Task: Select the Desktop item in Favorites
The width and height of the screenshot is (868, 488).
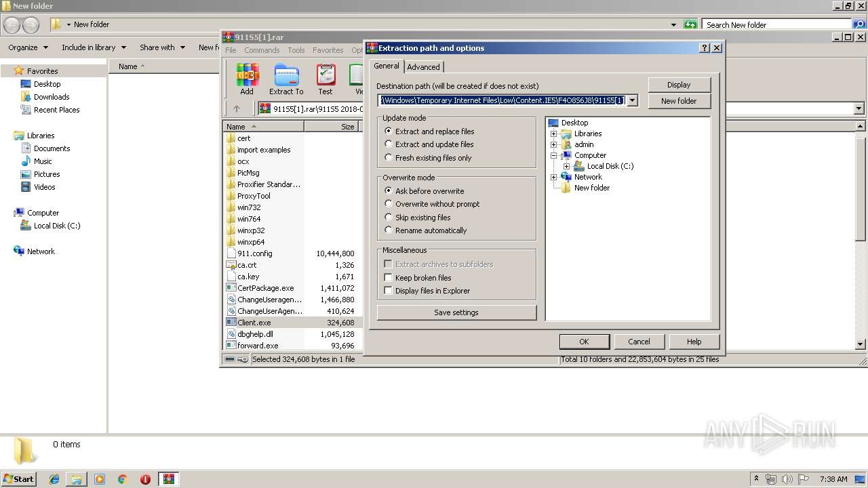Action: 47,84
